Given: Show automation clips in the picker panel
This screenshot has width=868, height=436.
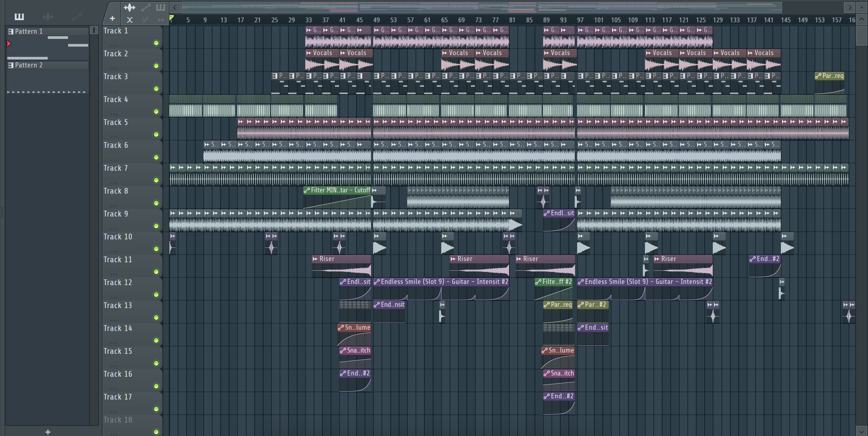Looking at the screenshot, I should pyautogui.click(x=77, y=17).
